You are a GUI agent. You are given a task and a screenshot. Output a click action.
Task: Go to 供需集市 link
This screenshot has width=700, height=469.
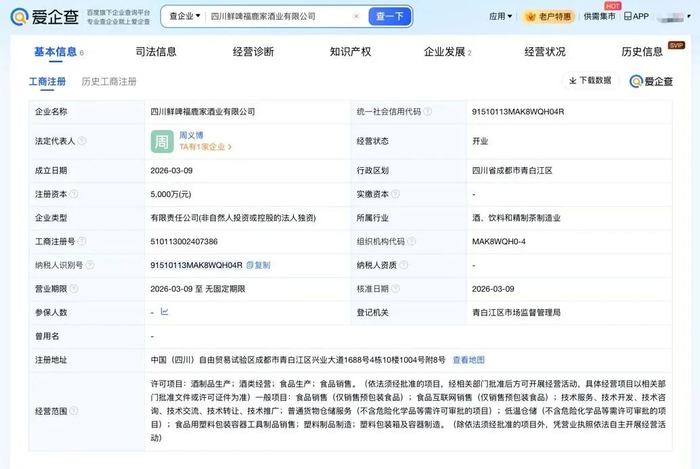click(599, 17)
